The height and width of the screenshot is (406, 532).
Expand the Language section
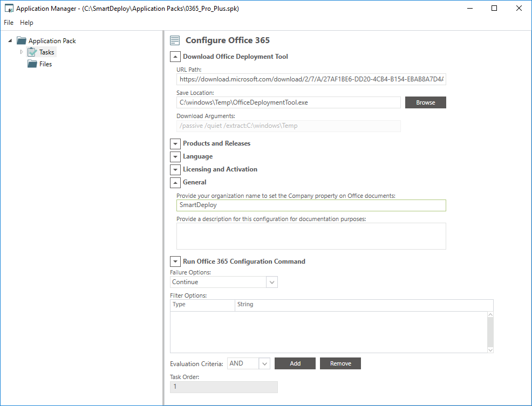coord(175,157)
